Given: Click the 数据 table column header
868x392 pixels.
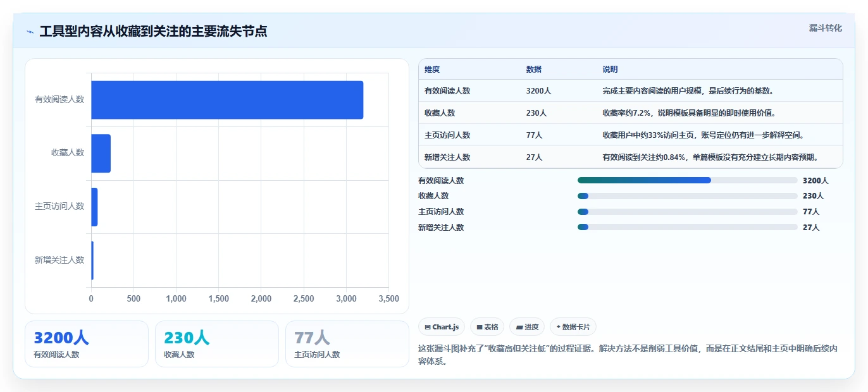Looking at the screenshot, I should [534, 70].
